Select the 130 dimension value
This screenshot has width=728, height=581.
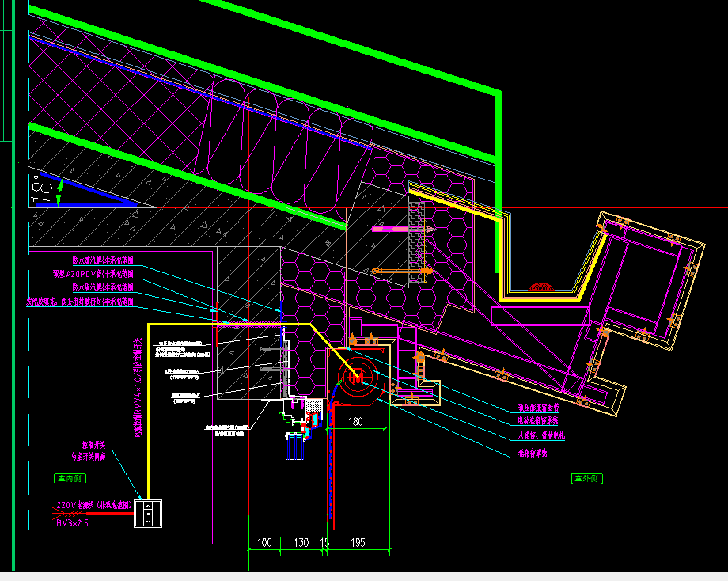point(301,543)
